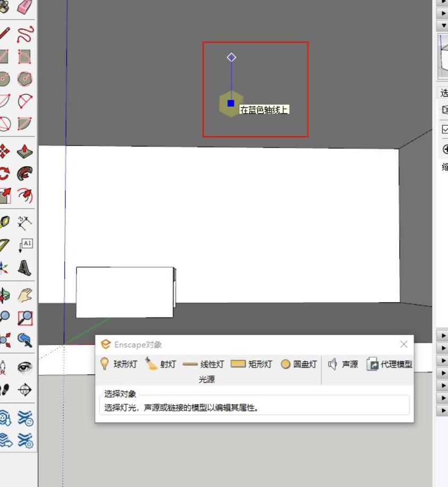Choose 球形灯 sphere light

tap(119, 364)
